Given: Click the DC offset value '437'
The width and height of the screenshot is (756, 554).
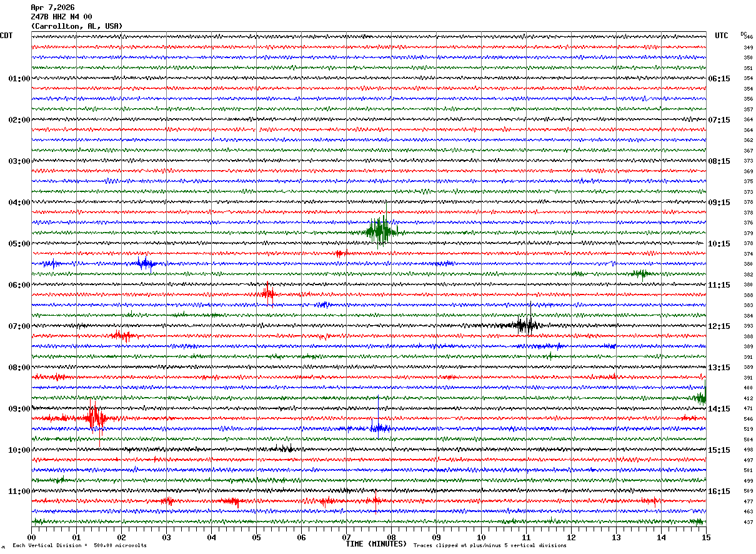Looking at the screenshot, I should (x=748, y=522).
